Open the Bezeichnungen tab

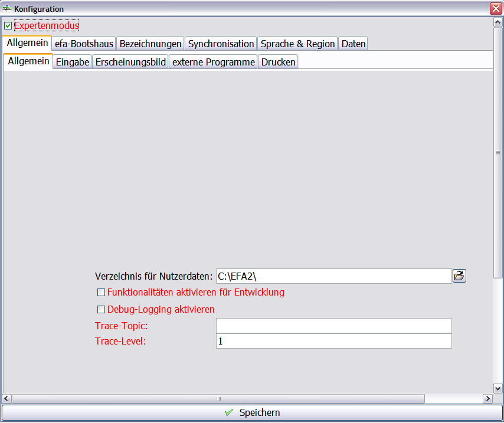tap(150, 44)
